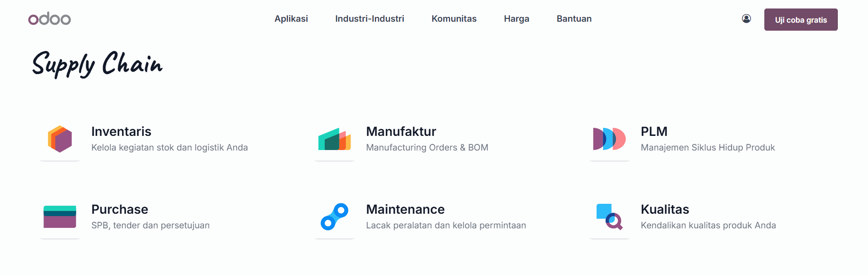868x276 pixels.
Task: Click 'Manajemen Siklus Hidup Produk' text
Action: click(x=708, y=148)
